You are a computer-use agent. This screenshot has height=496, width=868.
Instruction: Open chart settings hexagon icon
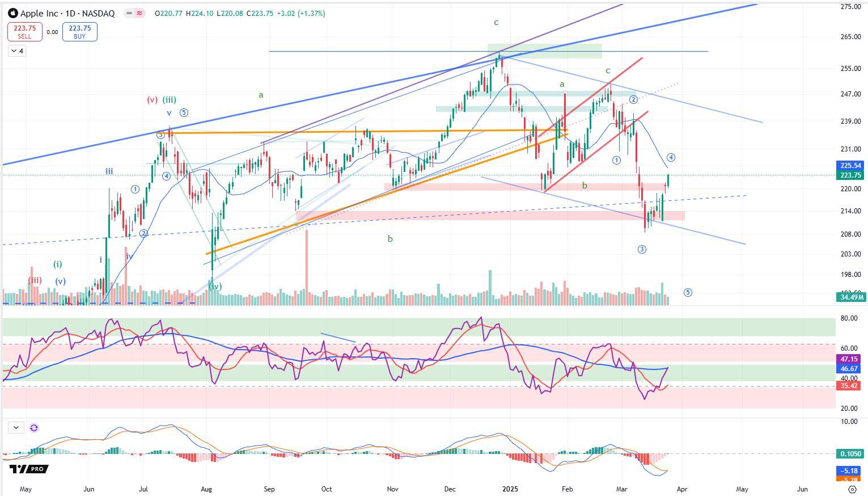(852, 489)
